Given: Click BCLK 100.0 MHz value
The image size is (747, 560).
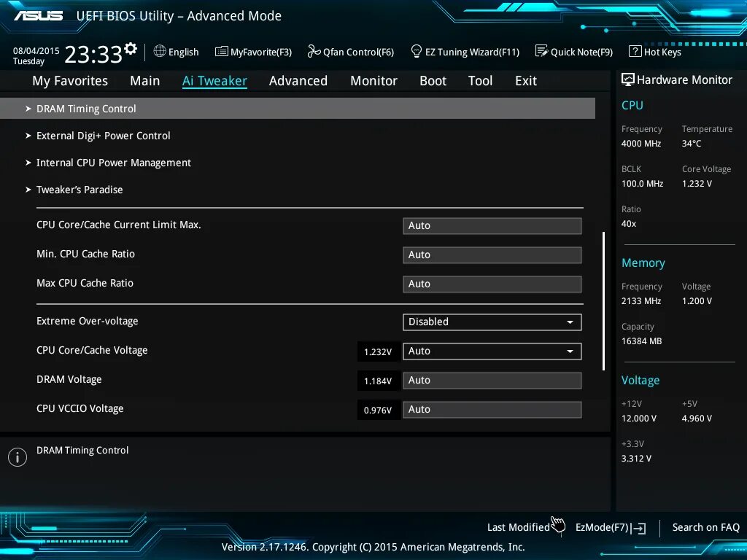Looking at the screenshot, I should [x=642, y=183].
